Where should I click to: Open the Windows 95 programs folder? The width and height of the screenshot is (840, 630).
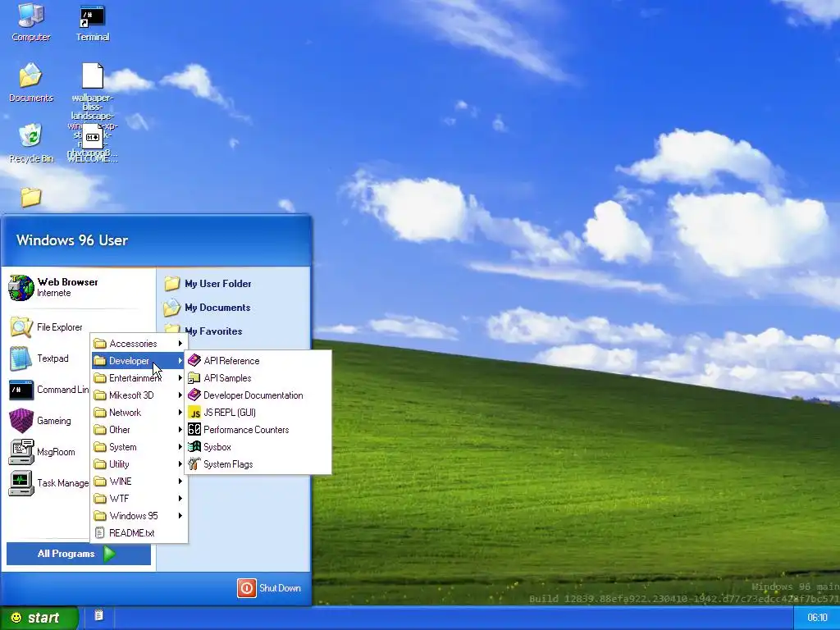(x=138, y=515)
